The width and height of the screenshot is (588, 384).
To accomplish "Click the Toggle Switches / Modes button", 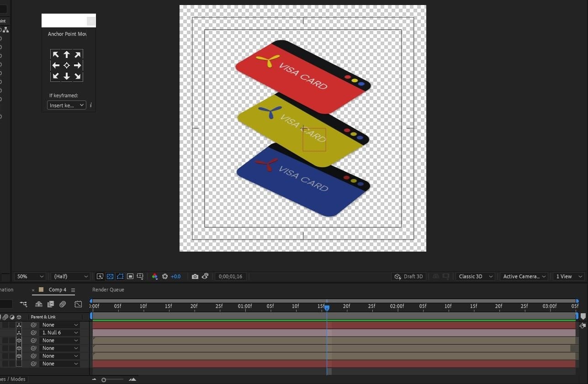I will [x=14, y=379].
